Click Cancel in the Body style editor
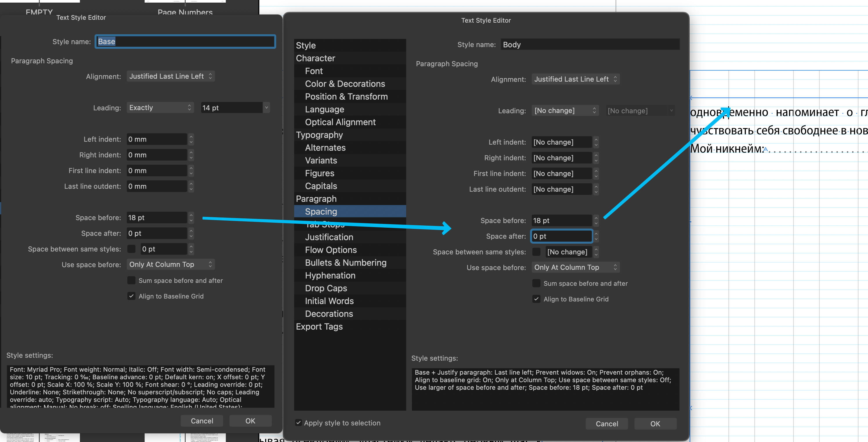 coord(607,423)
